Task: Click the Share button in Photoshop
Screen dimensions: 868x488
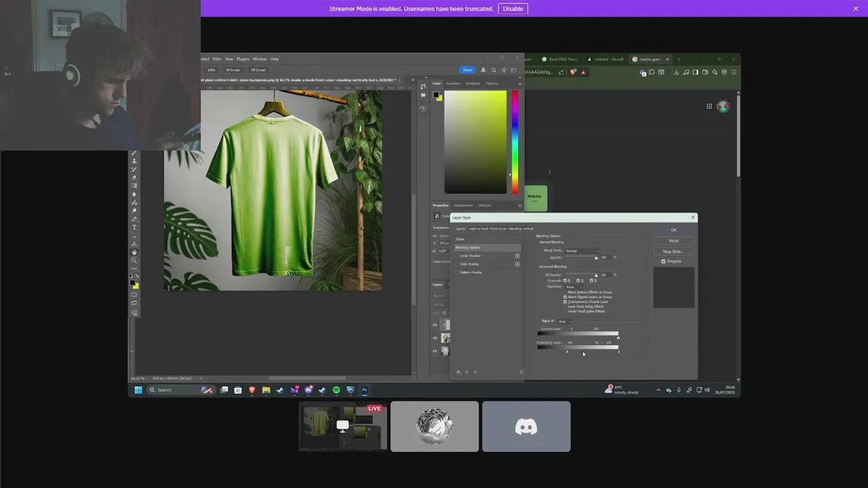Action: pos(467,70)
